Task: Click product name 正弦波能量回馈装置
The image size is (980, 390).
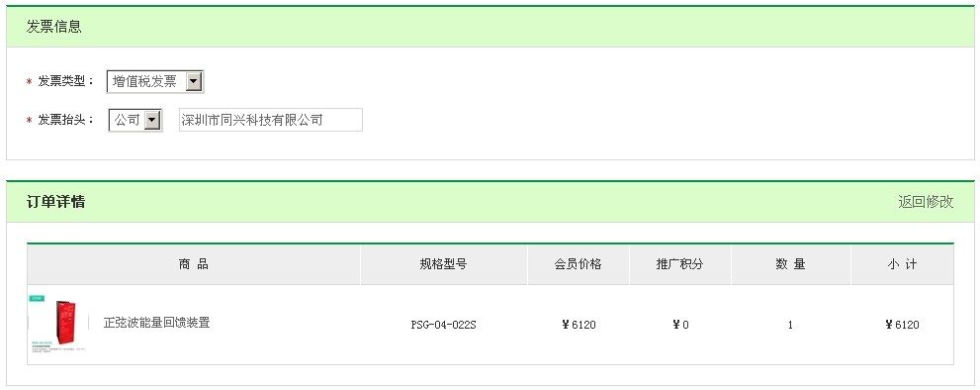Action: [157, 323]
